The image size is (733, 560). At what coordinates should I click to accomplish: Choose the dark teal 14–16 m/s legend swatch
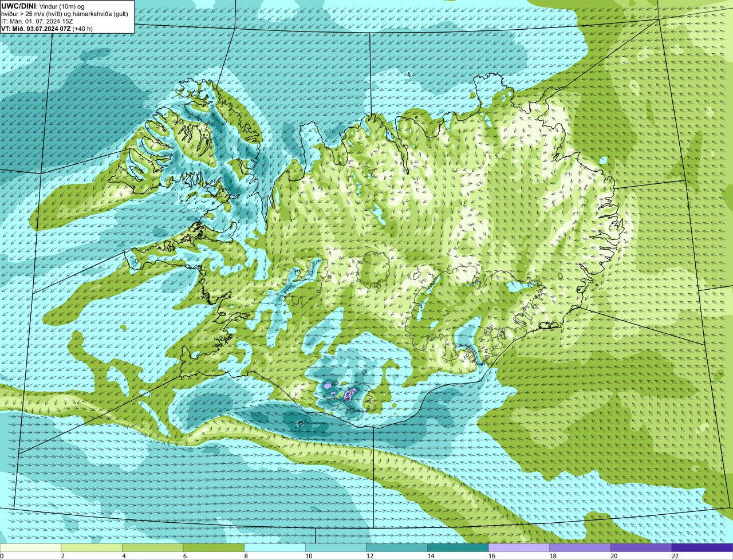tap(458, 548)
